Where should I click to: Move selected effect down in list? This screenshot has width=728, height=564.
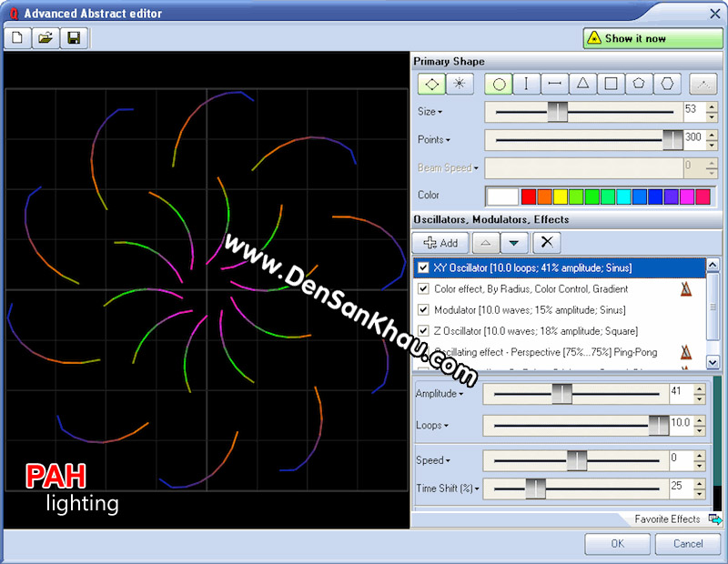click(x=513, y=242)
